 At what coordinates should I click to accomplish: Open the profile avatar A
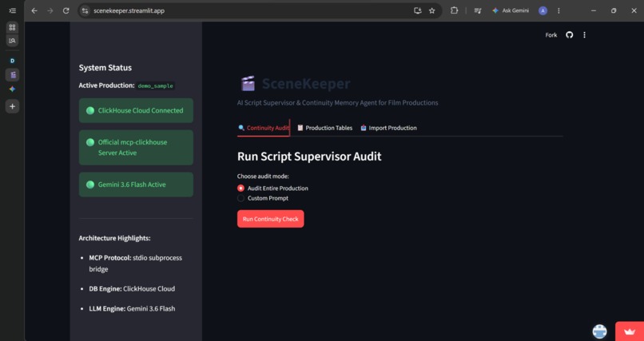pyautogui.click(x=543, y=10)
